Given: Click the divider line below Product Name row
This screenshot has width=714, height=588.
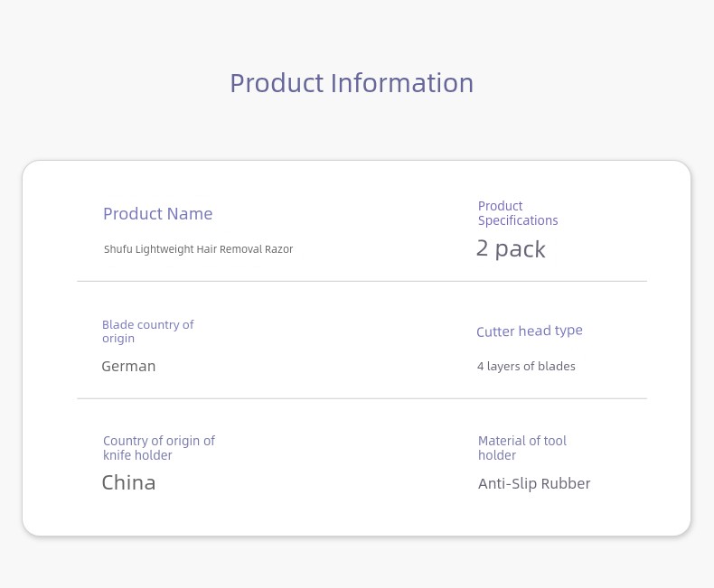Looking at the screenshot, I should pyautogui.click(x=362, y=282).
